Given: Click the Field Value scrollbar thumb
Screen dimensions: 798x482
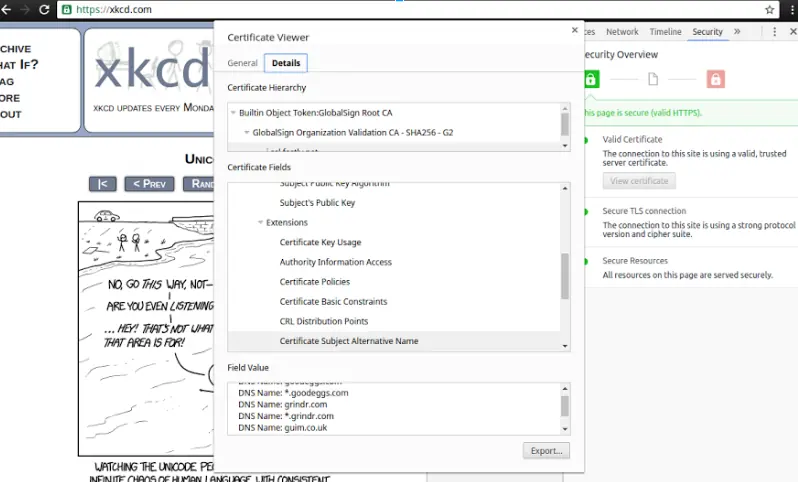Looking at the screenshot, I should coord(565,406).
